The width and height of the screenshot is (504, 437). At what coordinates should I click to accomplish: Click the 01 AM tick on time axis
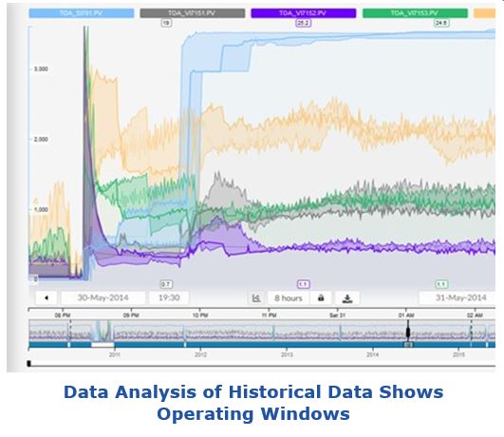click(406, 315)
